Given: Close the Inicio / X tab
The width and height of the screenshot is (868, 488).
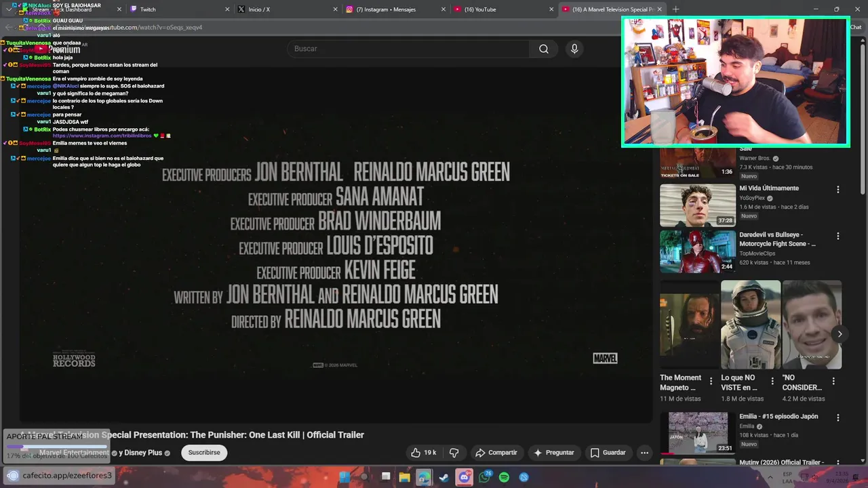Looking at the screenshot, I should coord(335,9).
